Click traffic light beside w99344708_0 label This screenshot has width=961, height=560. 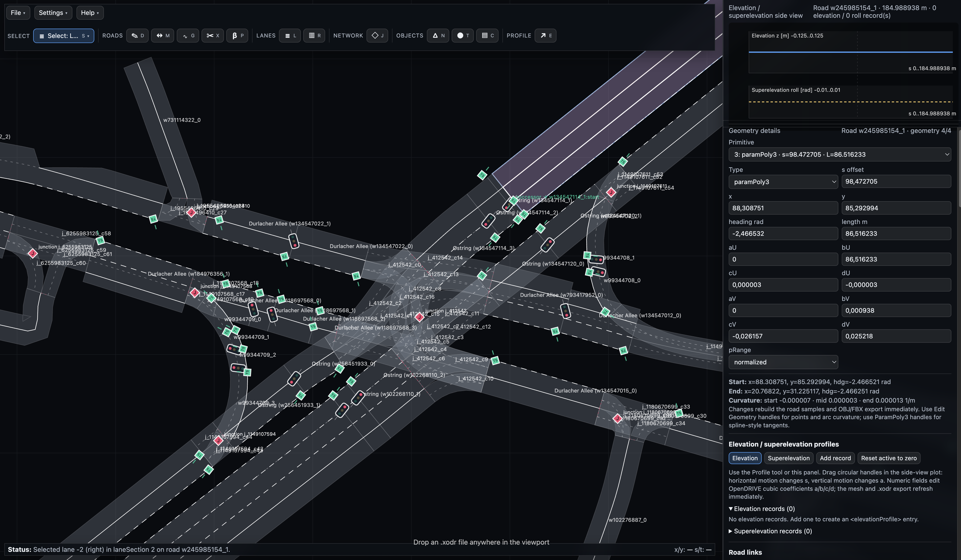599,272
